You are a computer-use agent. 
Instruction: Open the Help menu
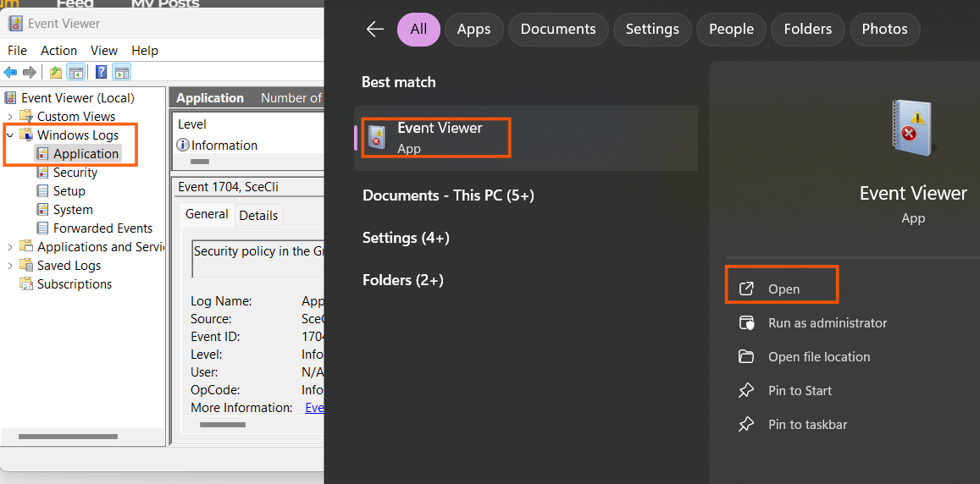click(145, 51)
